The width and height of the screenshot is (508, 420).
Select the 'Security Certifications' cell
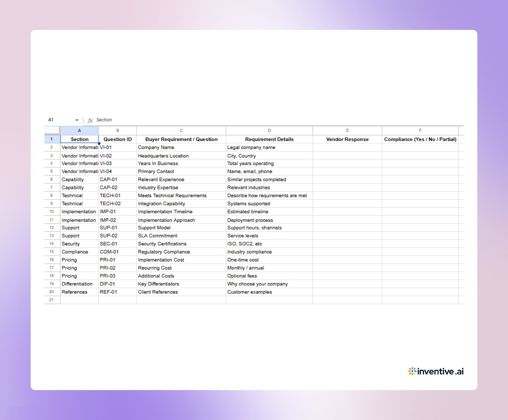[x=181, y=244]
